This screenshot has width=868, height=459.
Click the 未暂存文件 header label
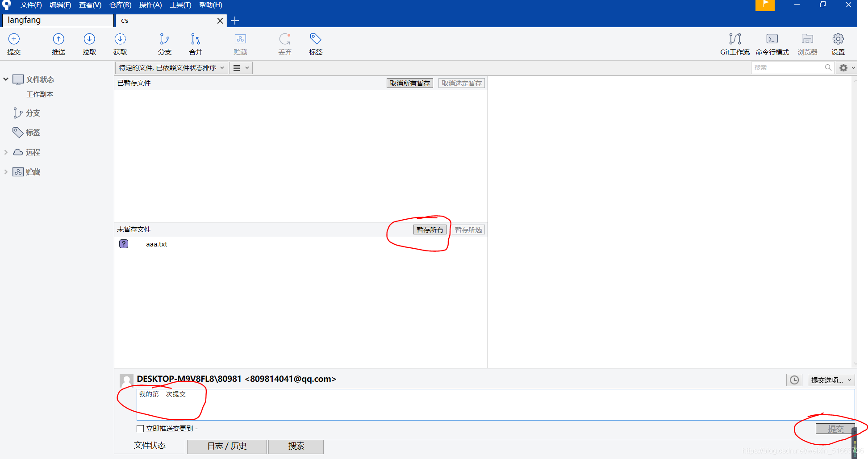134,229
